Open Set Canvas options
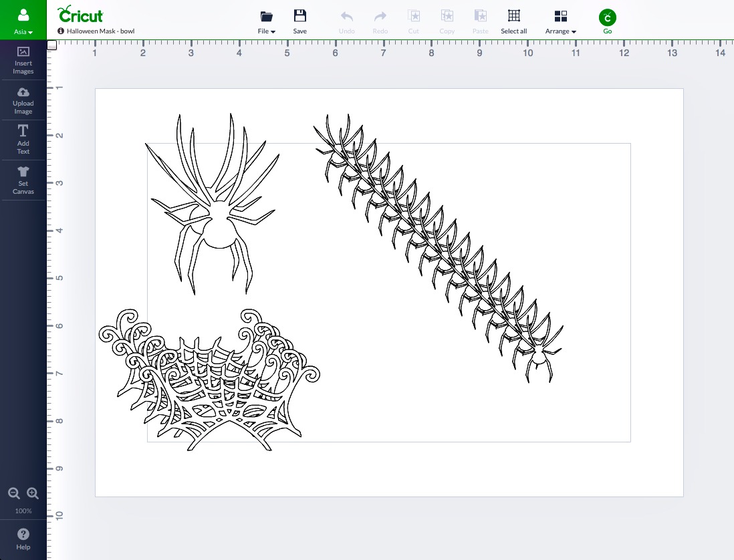 pos(23,180)
